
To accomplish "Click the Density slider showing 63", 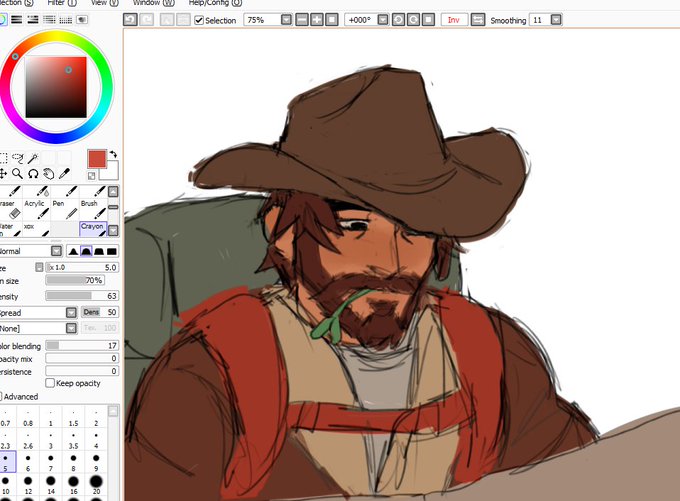I will 82,296.
